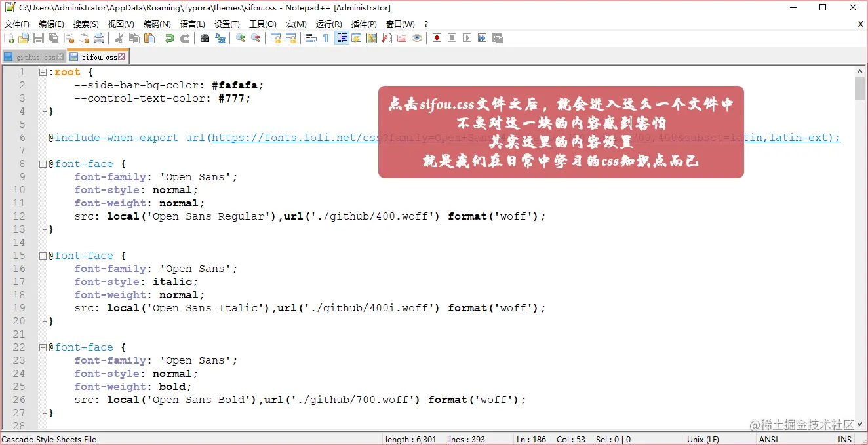Enable document monitoring with the eye icon
Viewport: 868px width, 445px height.
coord(417,38)
